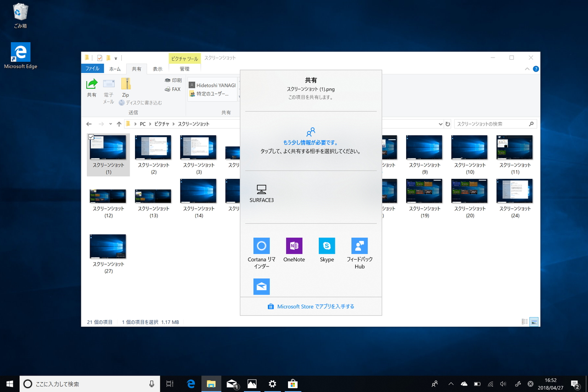Choose OneNote in the share panel
588x392 pixels.
point(294,246)
